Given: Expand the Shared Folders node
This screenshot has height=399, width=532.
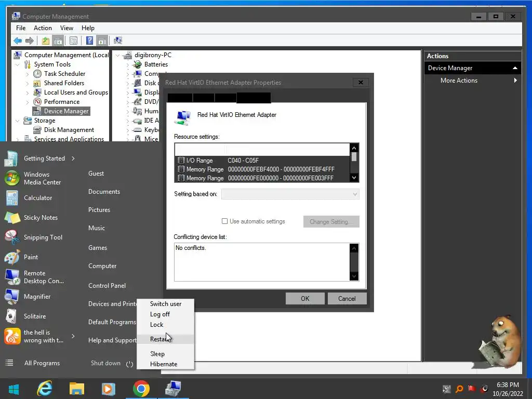Looking at the screenshot, I should tap(28, 83).
